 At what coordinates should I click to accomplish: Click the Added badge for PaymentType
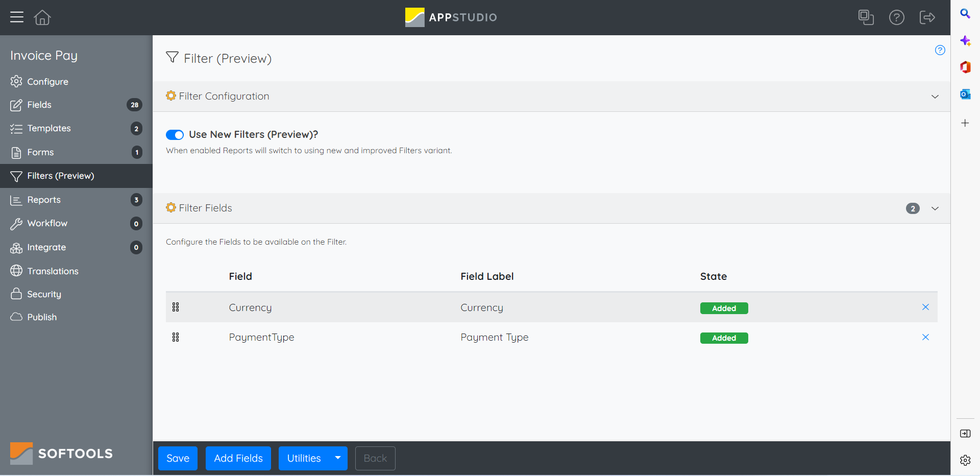(x=724, y=338)
